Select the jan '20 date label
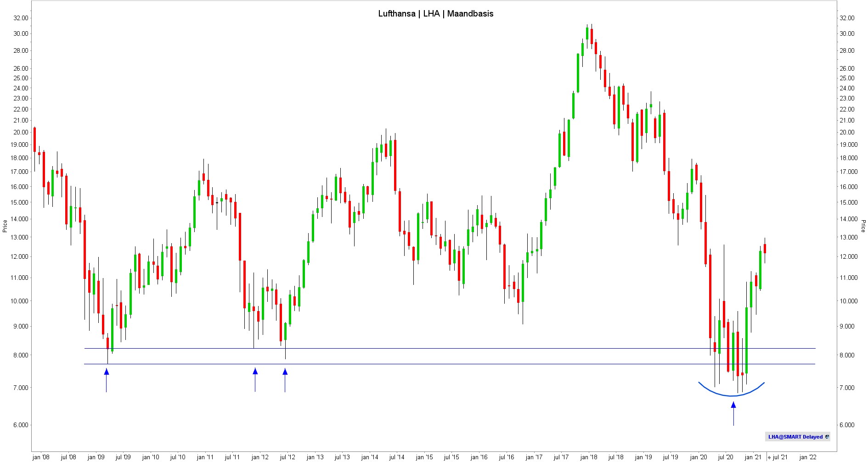 [699, 457]
